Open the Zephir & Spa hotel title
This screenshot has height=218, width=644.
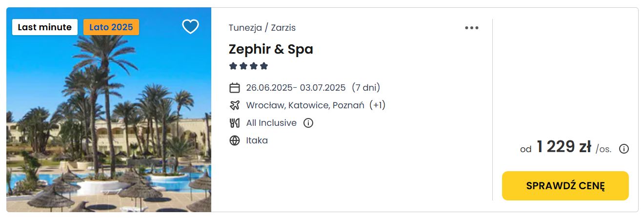(x=271, y=49)
